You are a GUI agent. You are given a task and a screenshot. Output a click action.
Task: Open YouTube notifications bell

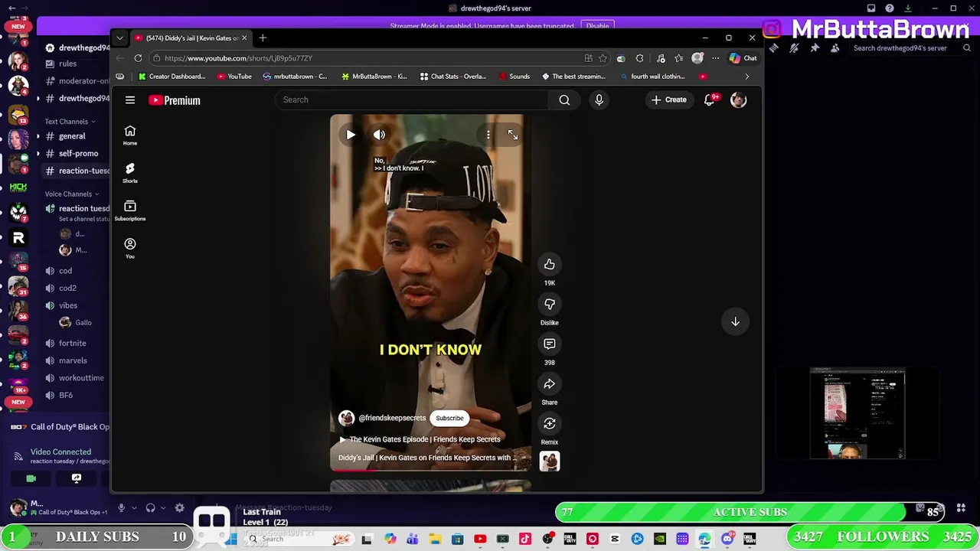[710, 99]
